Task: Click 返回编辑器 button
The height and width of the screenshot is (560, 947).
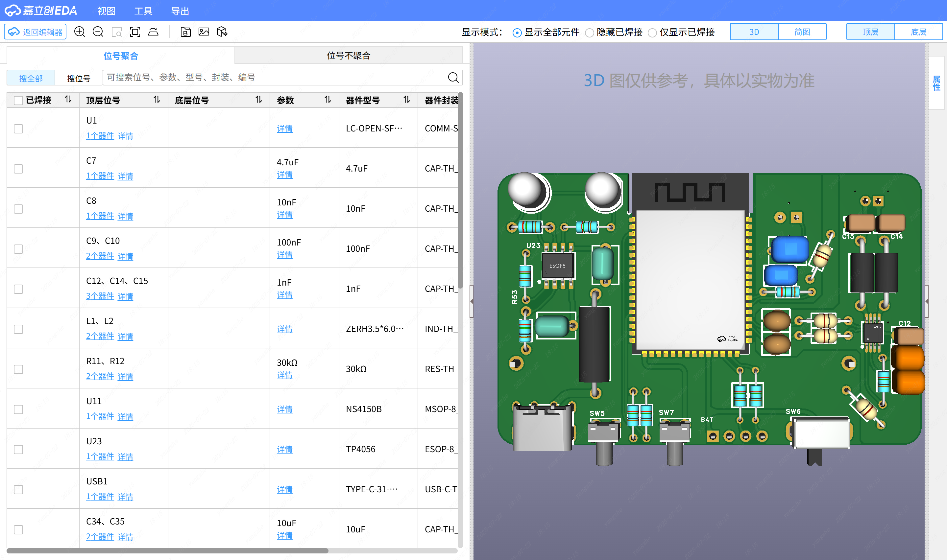Action: pos(35,32)
